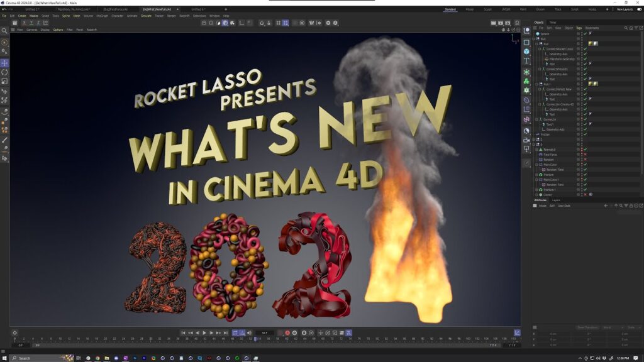Click the gold material tag on Null
644x362 pixels.
pos(591,43)
